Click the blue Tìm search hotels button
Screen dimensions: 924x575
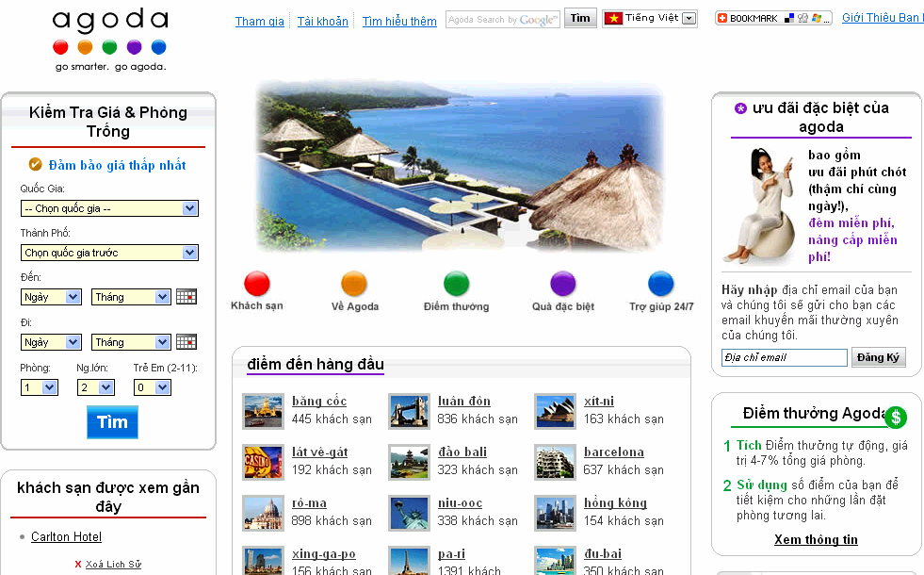coord(112,421)
